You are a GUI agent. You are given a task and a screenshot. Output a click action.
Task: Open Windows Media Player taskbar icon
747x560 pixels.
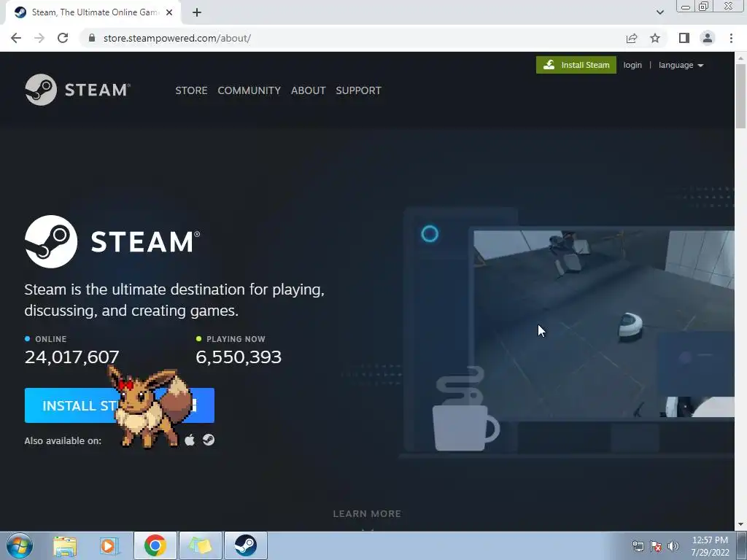(x=109, y=545)
